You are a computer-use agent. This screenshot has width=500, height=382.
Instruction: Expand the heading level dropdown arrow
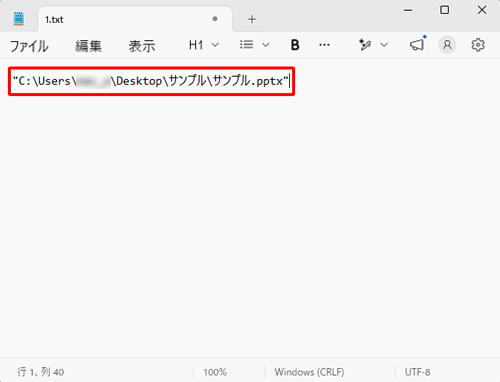tap(215, 45)
